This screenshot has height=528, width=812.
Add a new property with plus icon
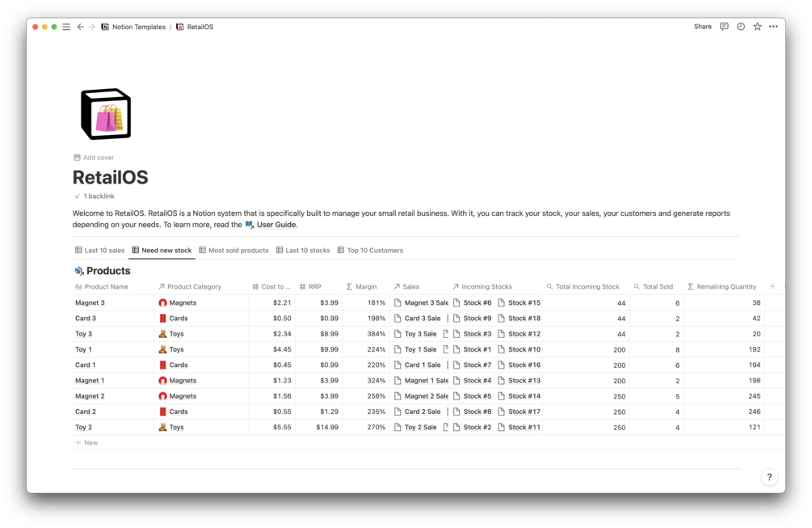click(772, 286)
